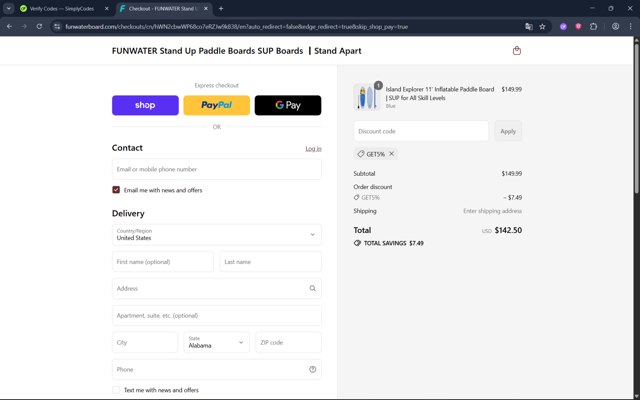640x400 pixels.
Task: Focus the First name field
Action: click(163, 262)
